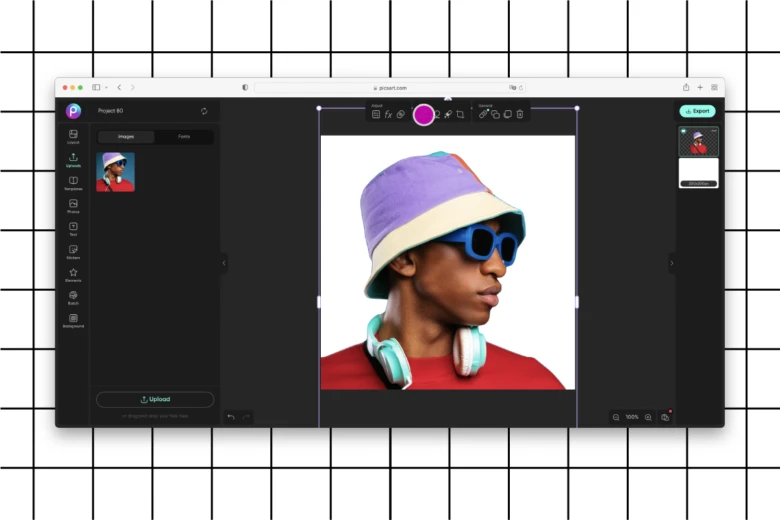The width and height of the screenshot is (780, 520).
Task: Zoom in with the plus magnifier
Action: (648, 416)
